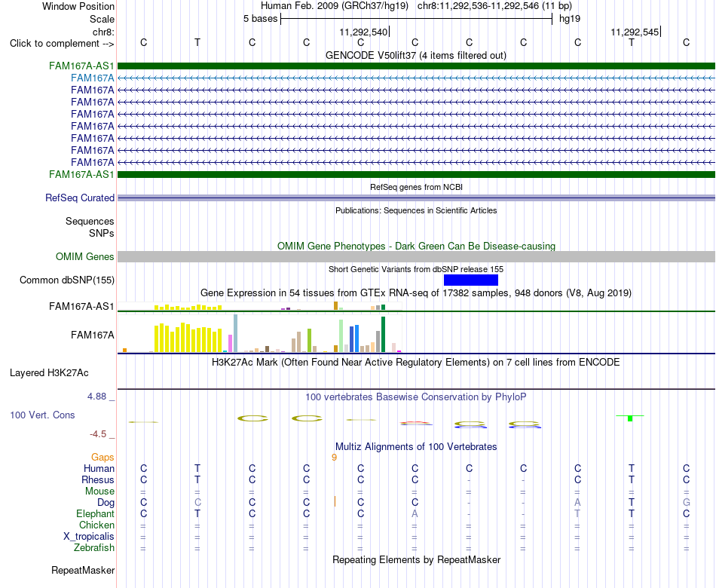
Task: Click the blue dbSNP variant block
Action: coord(471,280)
